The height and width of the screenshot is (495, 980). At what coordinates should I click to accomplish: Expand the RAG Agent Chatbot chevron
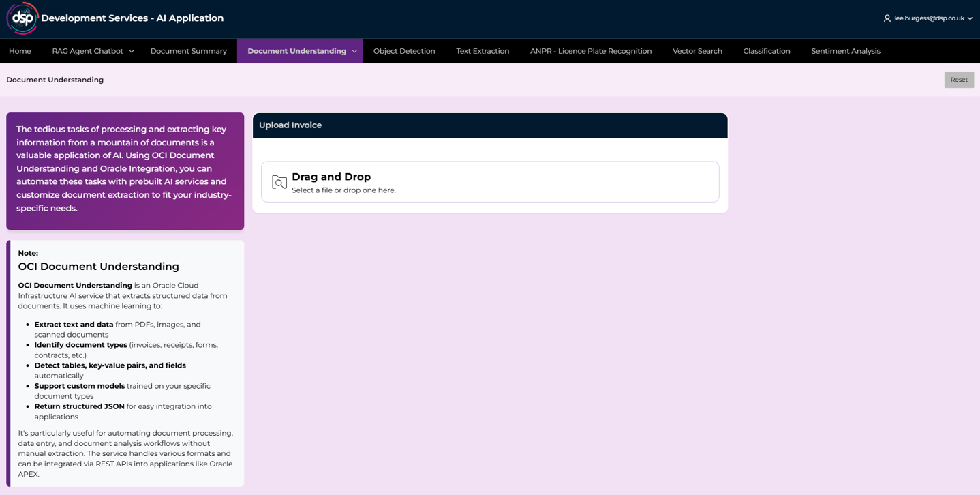[x=132, y=51]
